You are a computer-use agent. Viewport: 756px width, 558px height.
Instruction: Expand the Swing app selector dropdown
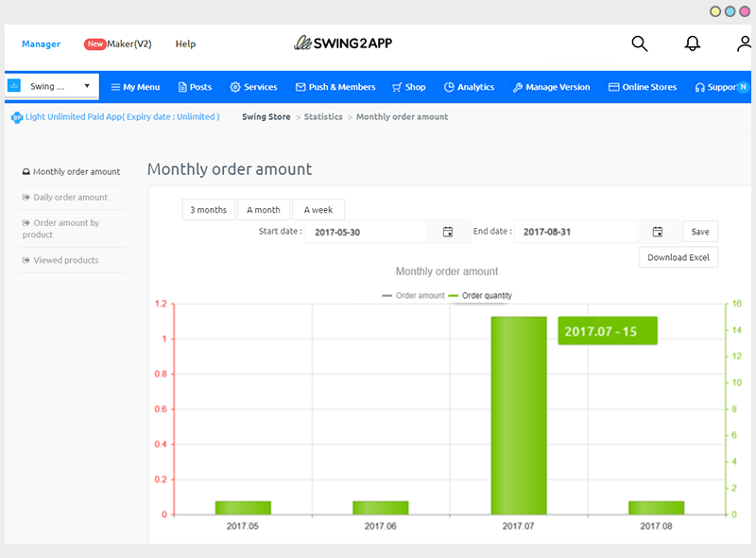click(53, 86)
